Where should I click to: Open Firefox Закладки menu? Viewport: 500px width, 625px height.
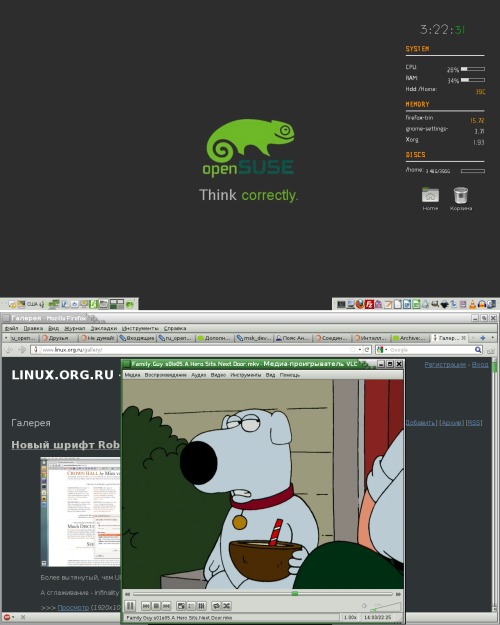coord(104,328)
